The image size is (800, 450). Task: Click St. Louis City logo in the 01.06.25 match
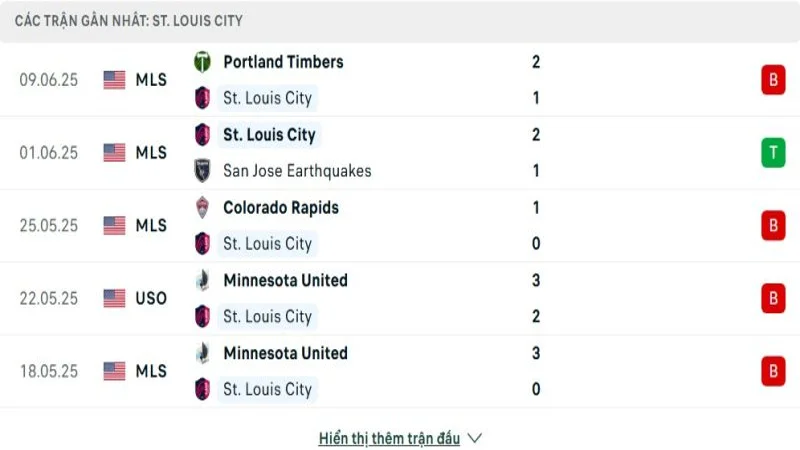point(202,135)
